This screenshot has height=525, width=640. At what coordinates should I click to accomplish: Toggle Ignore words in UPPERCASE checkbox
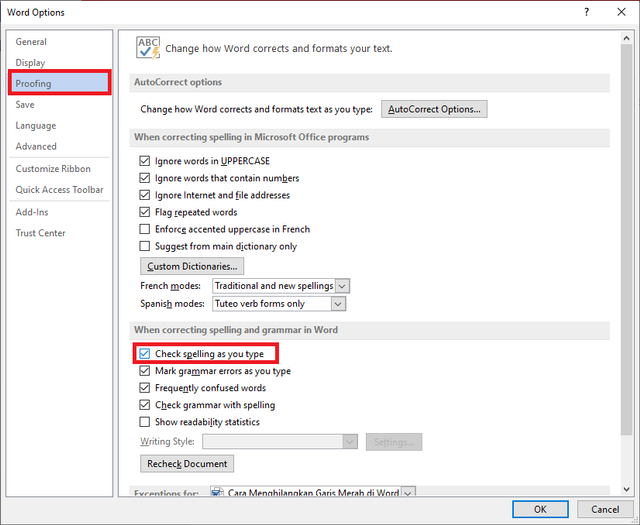pyautogui.click(x=144, y=161)
